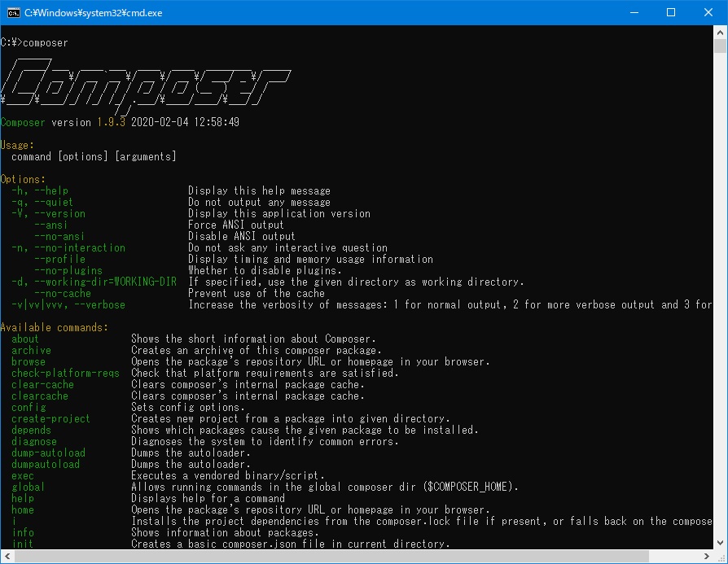Click the version number 1.9.3

pos(112,122)
